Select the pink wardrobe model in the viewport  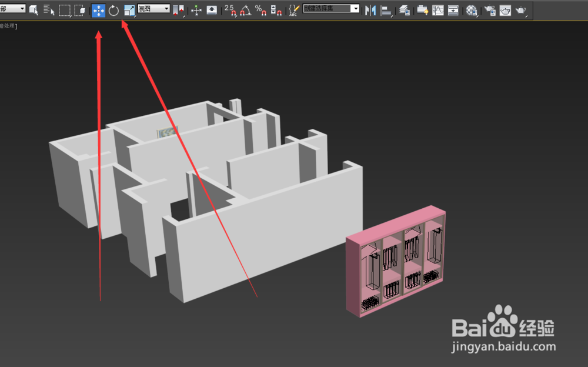396,262
